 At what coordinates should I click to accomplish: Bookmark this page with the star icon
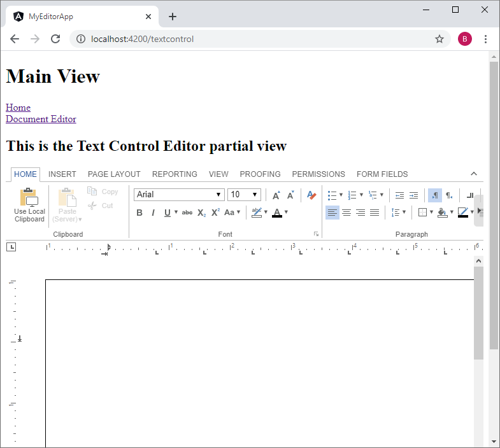coord(439,39)
